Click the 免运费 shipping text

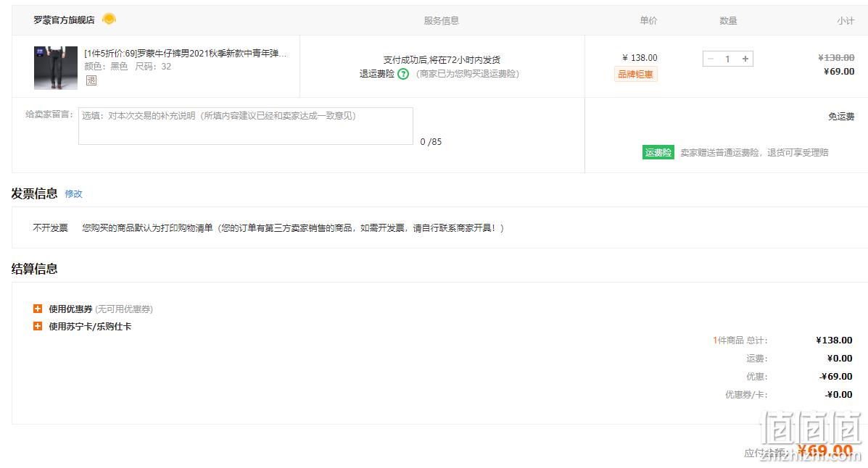(x=841, y=116)
